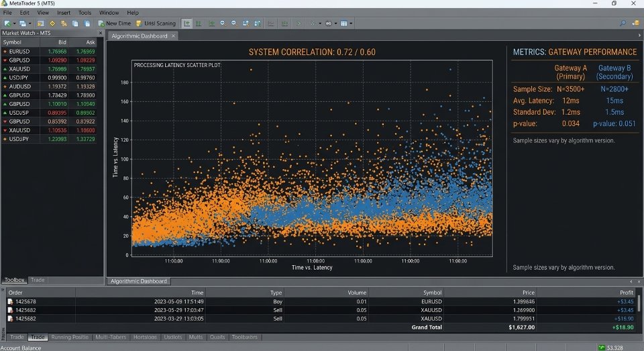Open the Toolbasbrs tab
The width and height of the screenshot is (644, 351).
click(244, 337)
